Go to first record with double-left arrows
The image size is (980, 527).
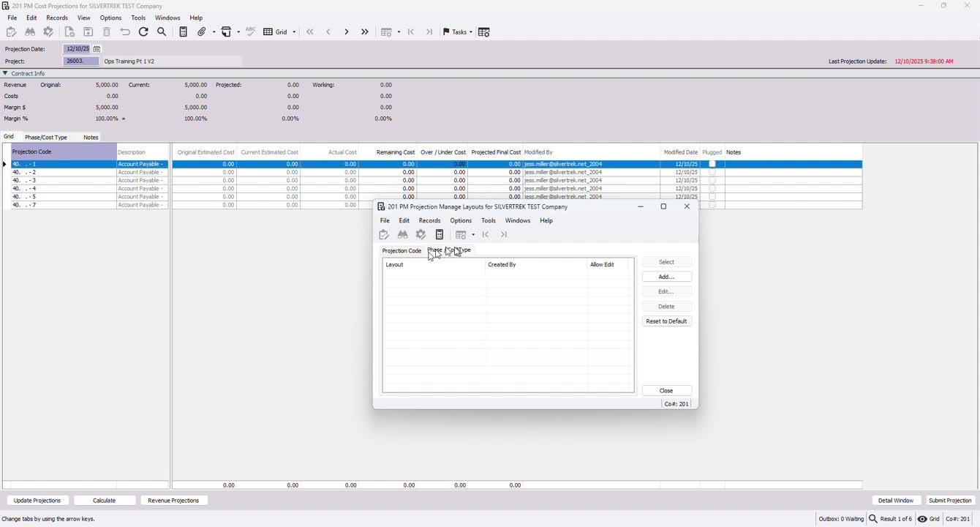pyautogui.click(x=310, y=32)
